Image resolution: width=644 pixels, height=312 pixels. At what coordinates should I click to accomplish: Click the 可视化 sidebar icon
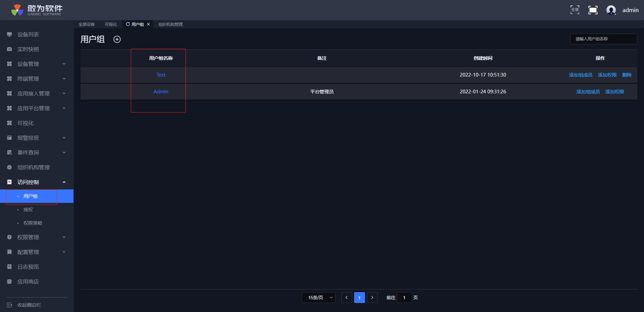pos(9,123)
